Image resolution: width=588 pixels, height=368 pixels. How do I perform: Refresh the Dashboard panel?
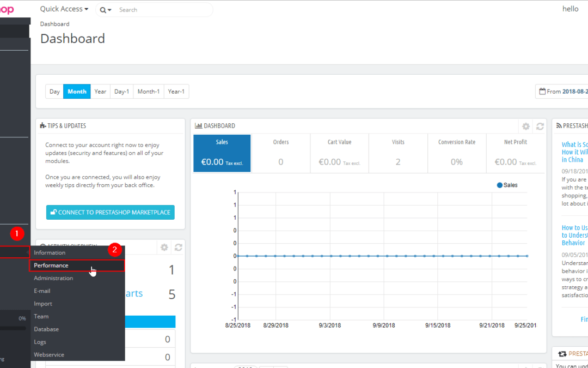coord(540,126)
